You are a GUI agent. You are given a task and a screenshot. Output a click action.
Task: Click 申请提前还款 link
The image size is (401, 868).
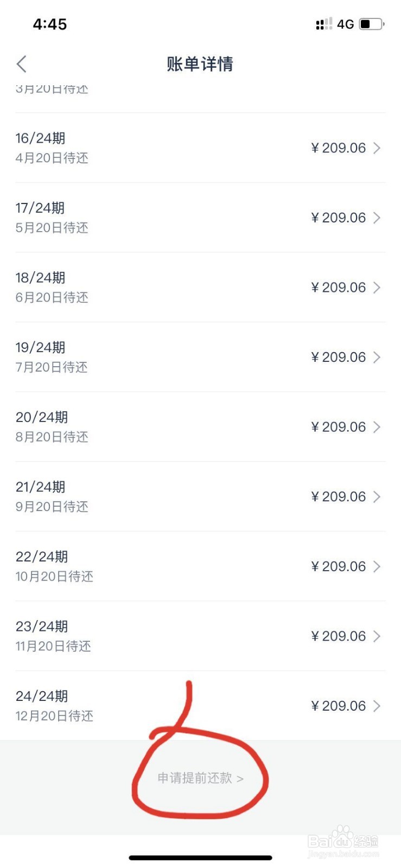point(200,778)
